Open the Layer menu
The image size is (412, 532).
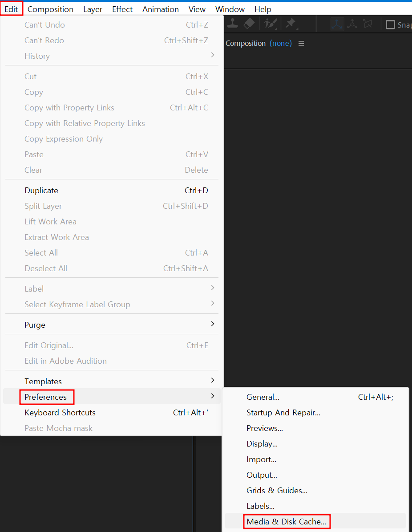[x=93, y=9]
